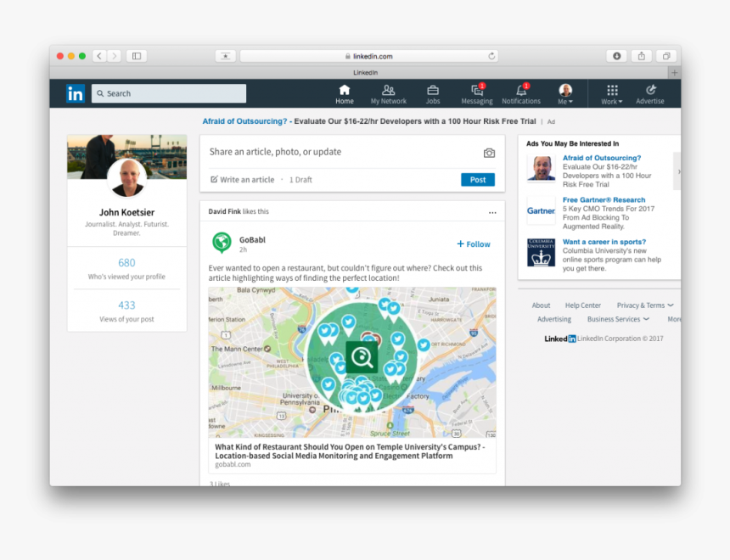Click the LinkedIn search field
The image size is (730, 560).
[169, 93]
